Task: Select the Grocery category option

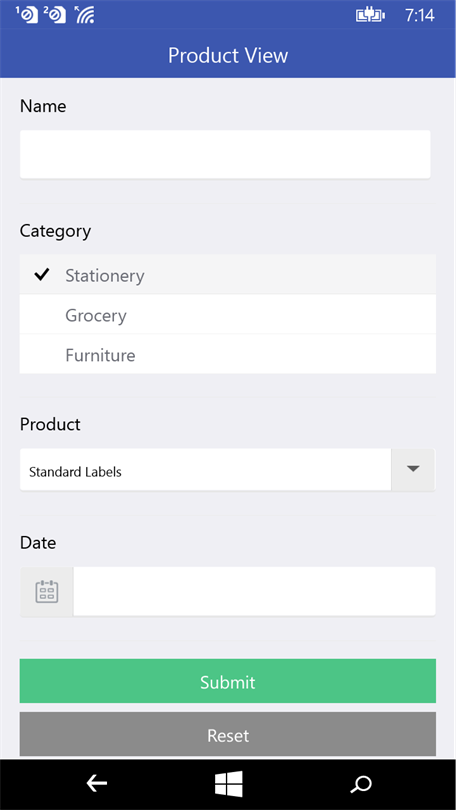Action: 228,315
